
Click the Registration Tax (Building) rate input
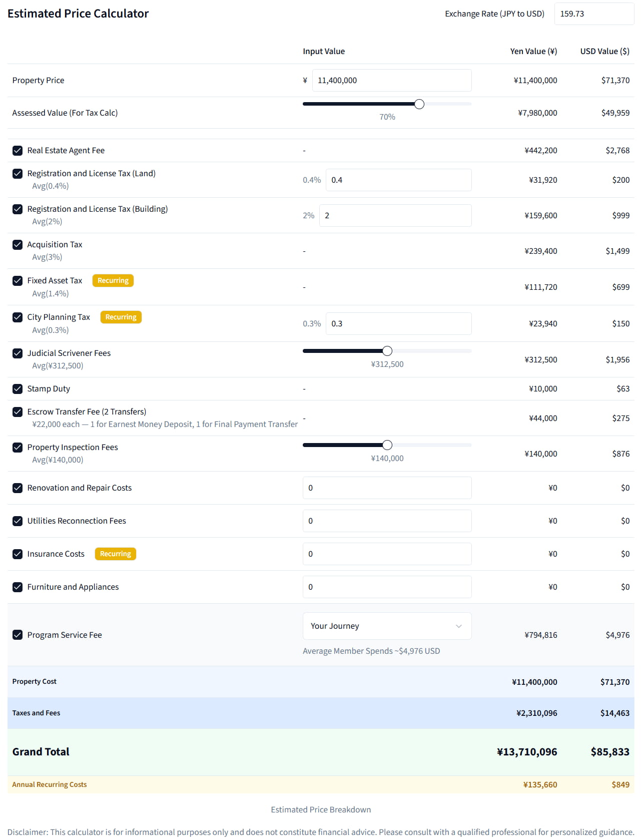point(395,216)
